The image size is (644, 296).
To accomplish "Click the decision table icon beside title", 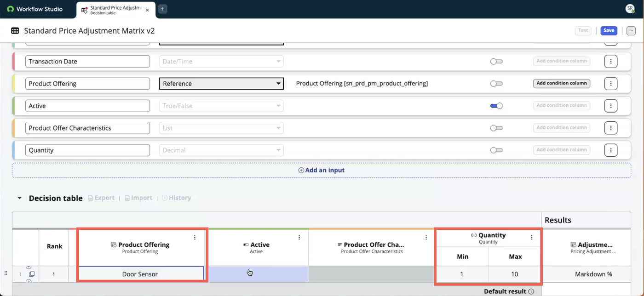I will (x=15, y=31).
